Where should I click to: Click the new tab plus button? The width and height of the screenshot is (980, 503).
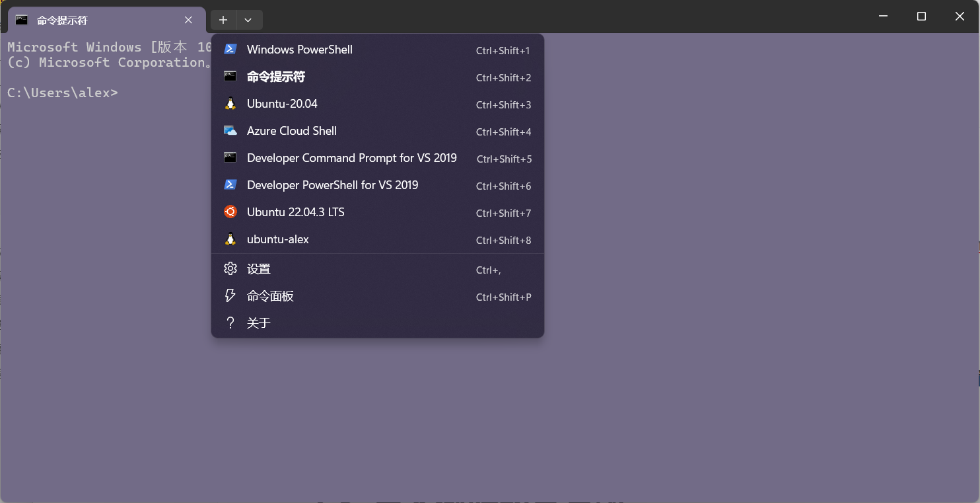tap(223, 20)
